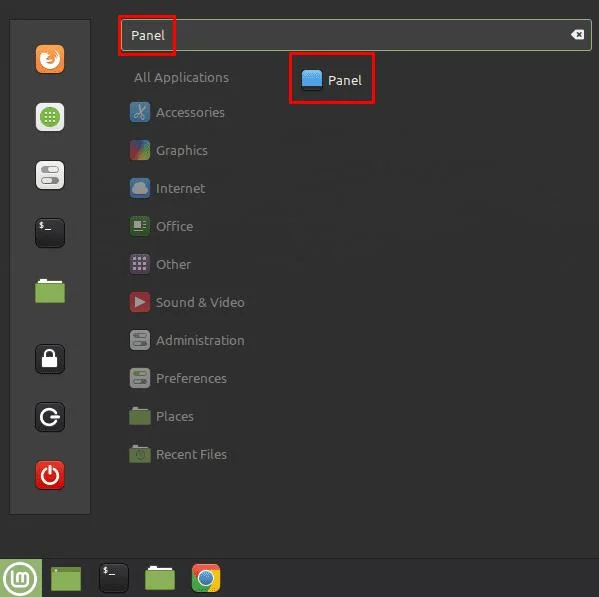Select the Office category

(162, 227)
